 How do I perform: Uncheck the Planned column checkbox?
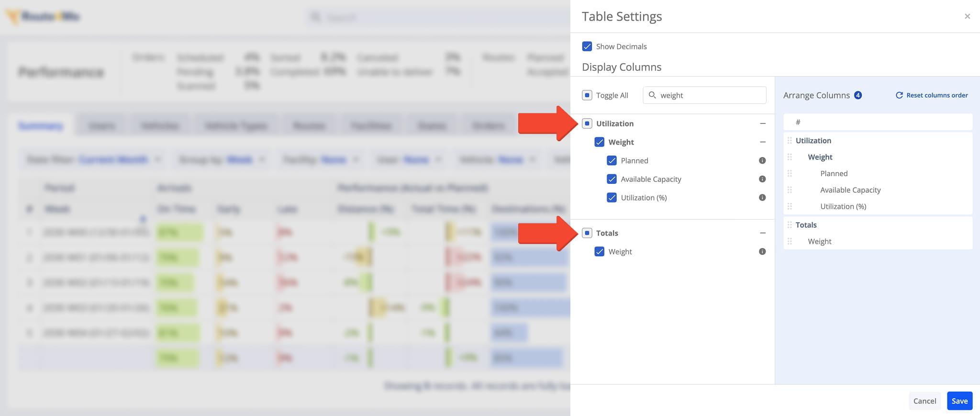612,160
